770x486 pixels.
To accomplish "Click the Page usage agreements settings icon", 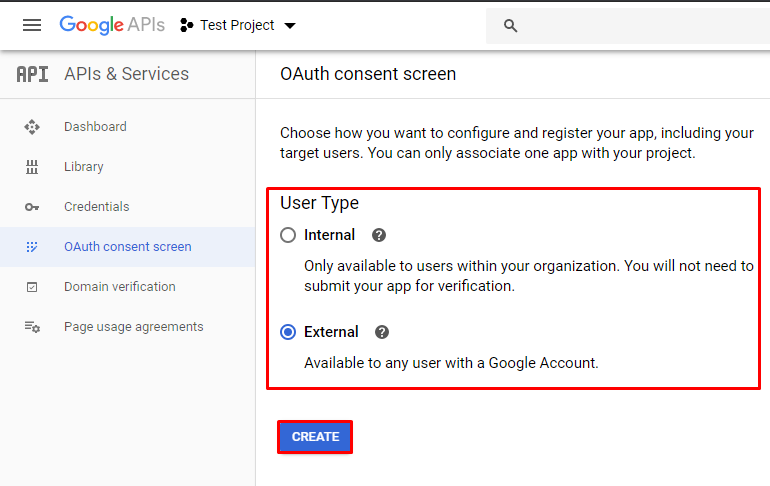I will (x=32, y=327).
